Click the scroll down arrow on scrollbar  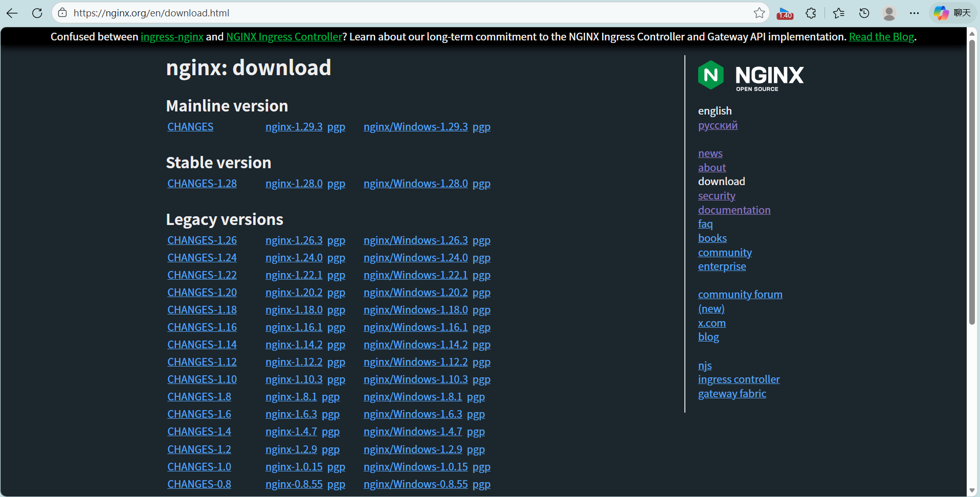972,490
